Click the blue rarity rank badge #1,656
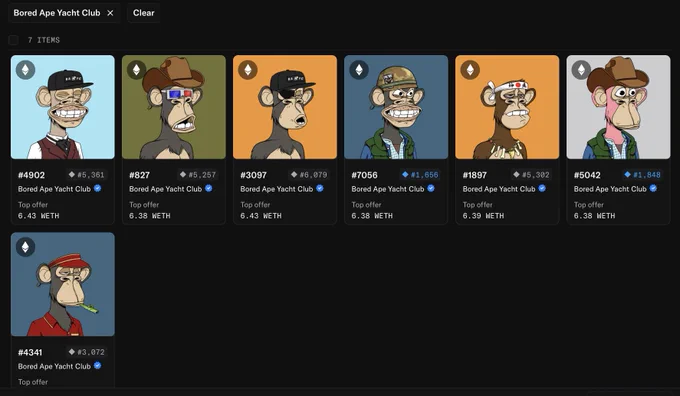 420,175
